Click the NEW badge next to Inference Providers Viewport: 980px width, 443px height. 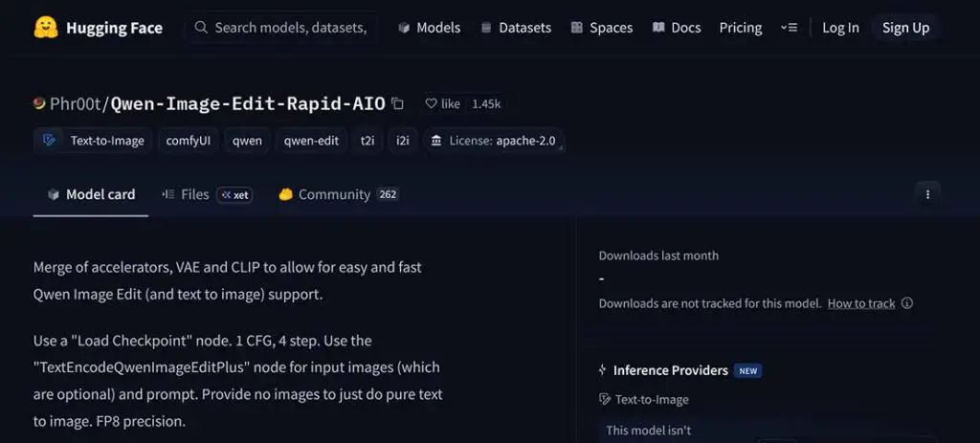pos(747,370)
